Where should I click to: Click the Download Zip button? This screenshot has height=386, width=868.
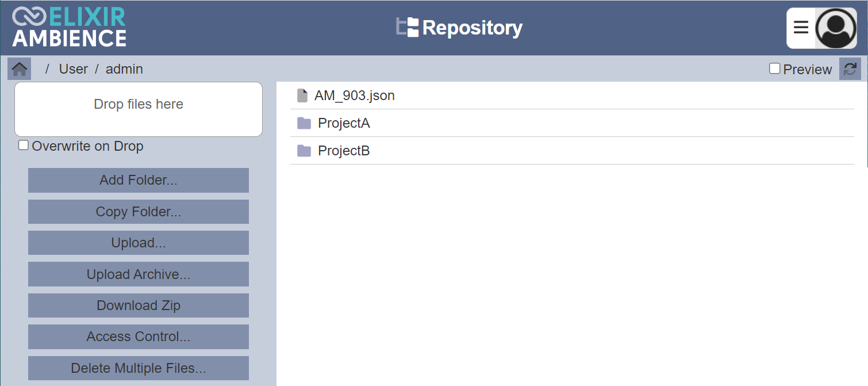click(139, 305)
